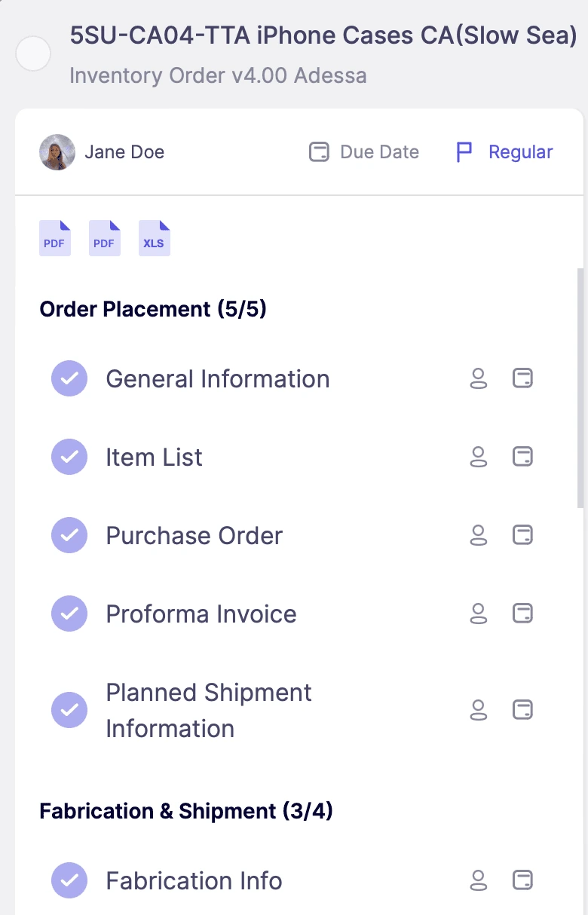Toggle completion of Proforma Invoice
This screenshot has height=915, width=588.
click(69, 614)
